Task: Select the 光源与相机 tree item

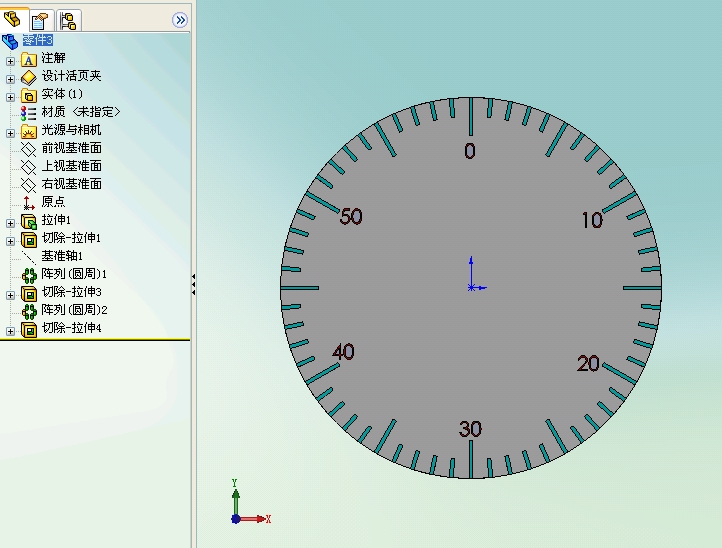Action: click(x=71, y=130)
